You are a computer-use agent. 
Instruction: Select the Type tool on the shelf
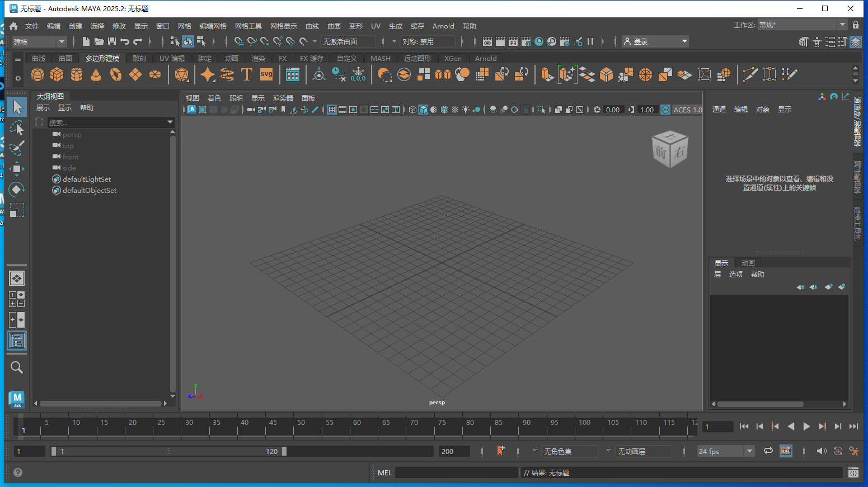click(246, 74)
